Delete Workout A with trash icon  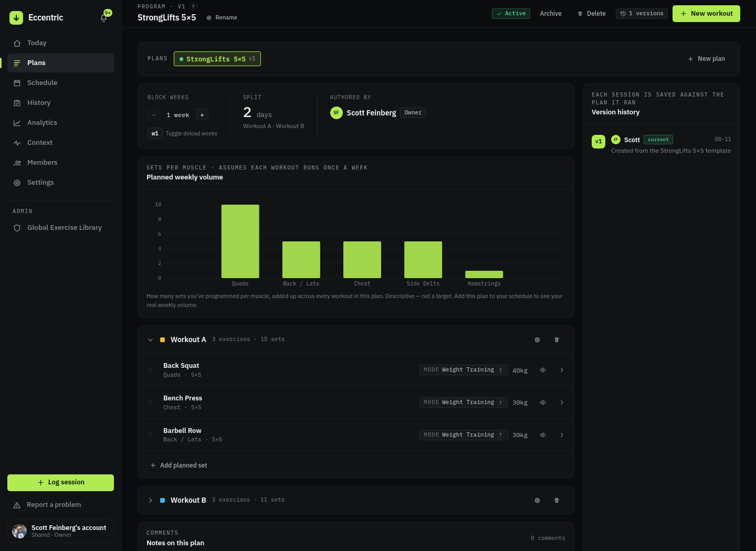click(x=556, y=340)
